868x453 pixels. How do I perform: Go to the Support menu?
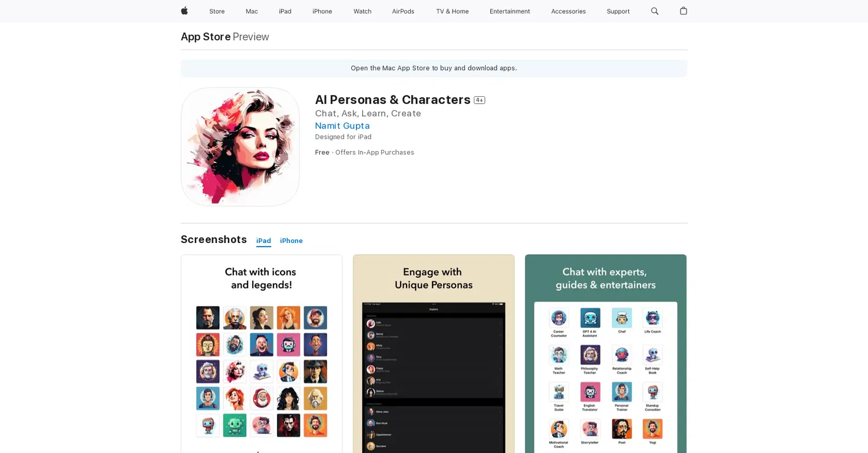click(618, 11)
